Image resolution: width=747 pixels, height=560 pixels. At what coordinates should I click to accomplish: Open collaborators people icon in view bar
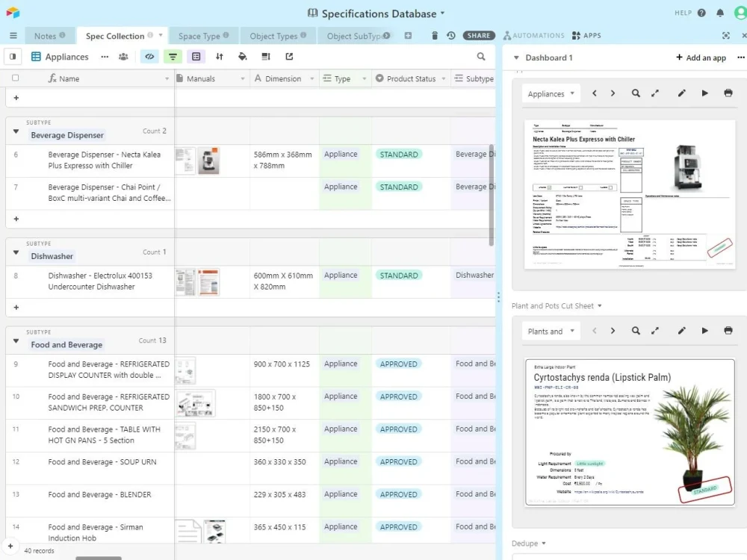coord(123,57)
